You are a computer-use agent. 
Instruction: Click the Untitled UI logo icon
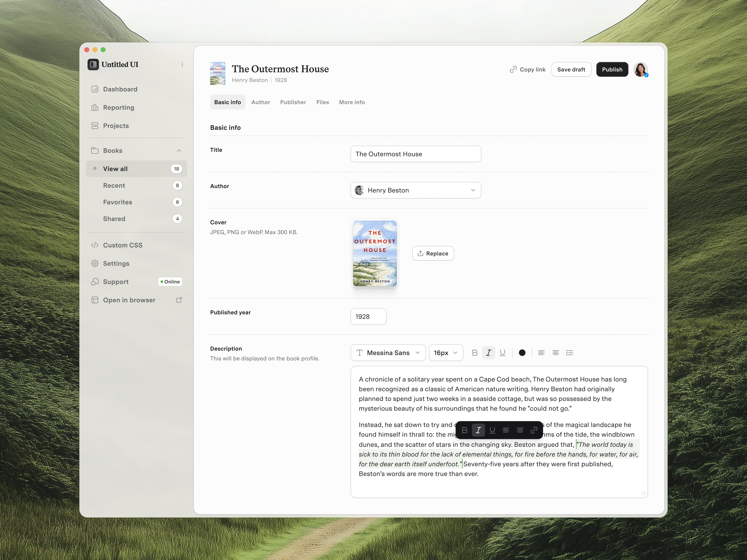pyautogui.click(x=93, y=65)
